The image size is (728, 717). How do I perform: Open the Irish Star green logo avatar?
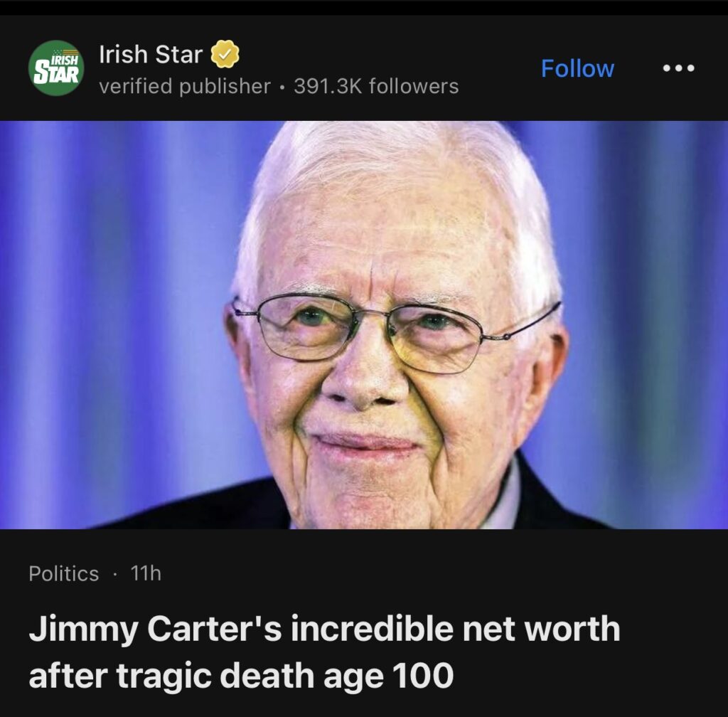(x=56, y=68)
